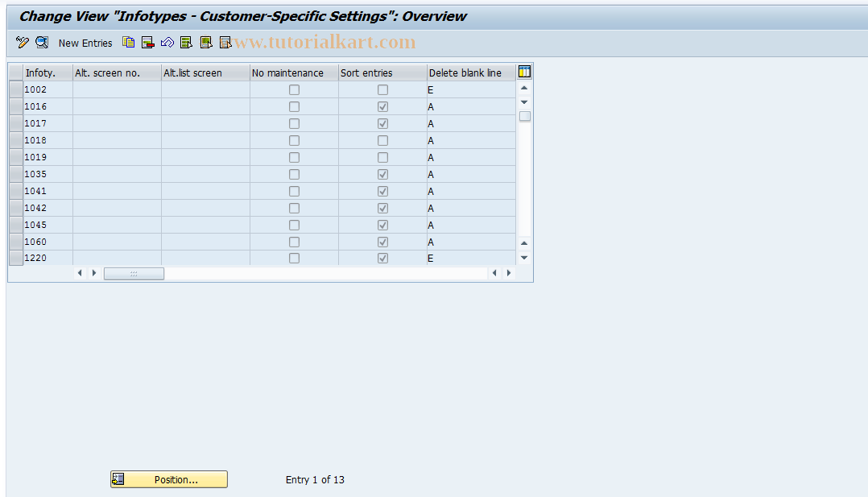
Task: Toggle No maintenance checkbox for infotype 1220
Action: point(294,259)
